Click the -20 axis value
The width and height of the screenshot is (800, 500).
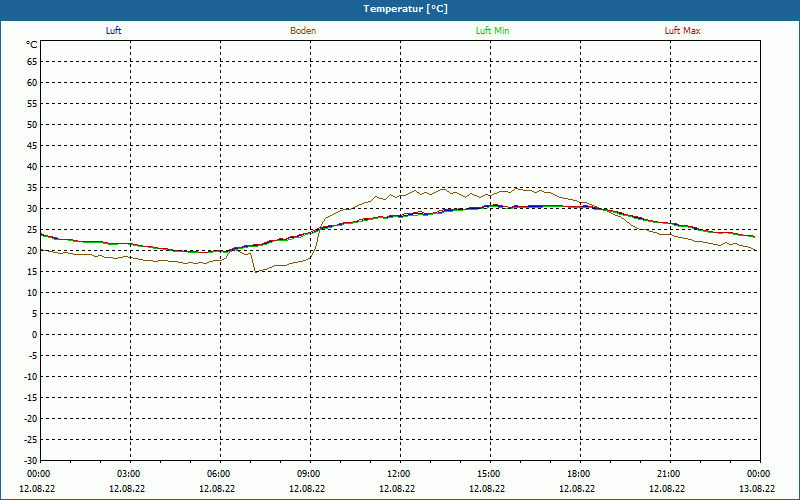coord(31,418)
